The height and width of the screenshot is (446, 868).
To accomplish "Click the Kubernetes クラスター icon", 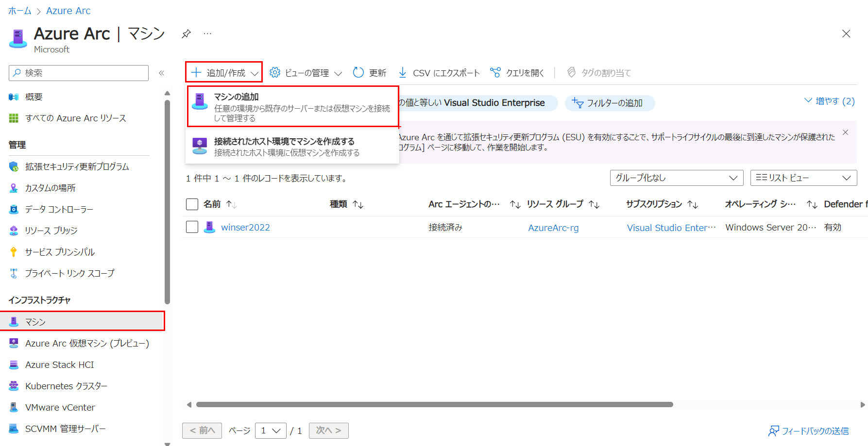I will coord(14,386).
